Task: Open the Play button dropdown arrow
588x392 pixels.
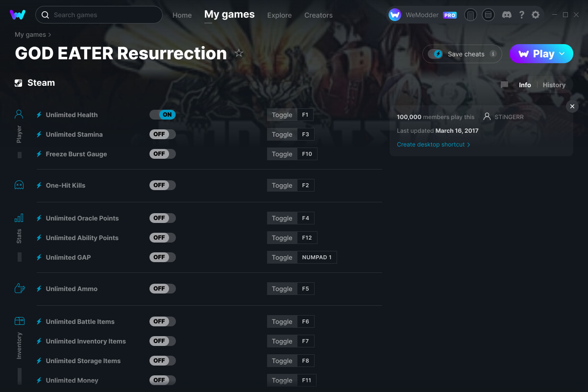Action: [562, 53]
